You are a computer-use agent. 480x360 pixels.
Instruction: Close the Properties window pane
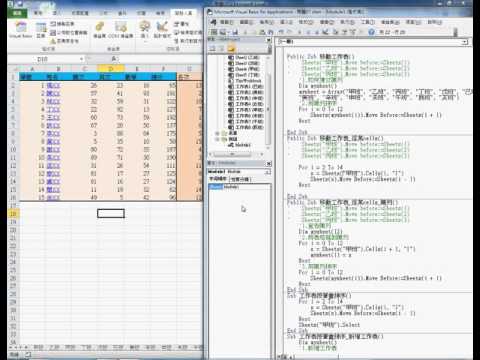(269, 164)
